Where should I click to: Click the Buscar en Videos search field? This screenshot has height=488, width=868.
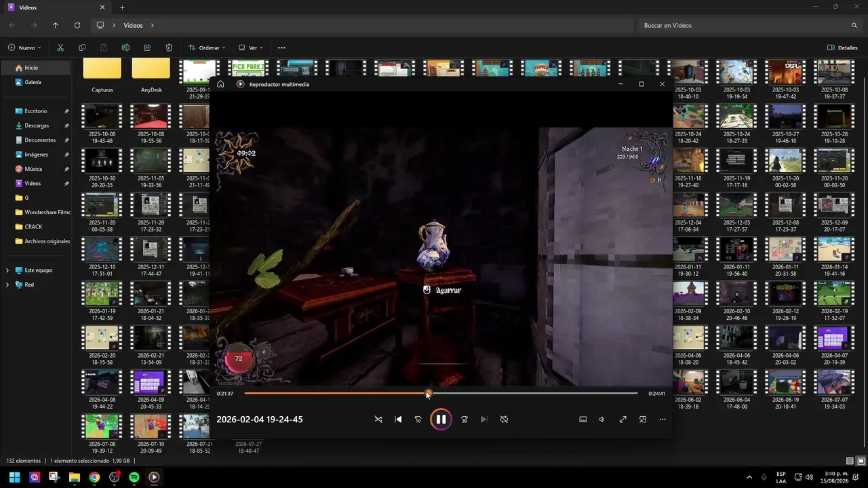click(x=749, y=25)
